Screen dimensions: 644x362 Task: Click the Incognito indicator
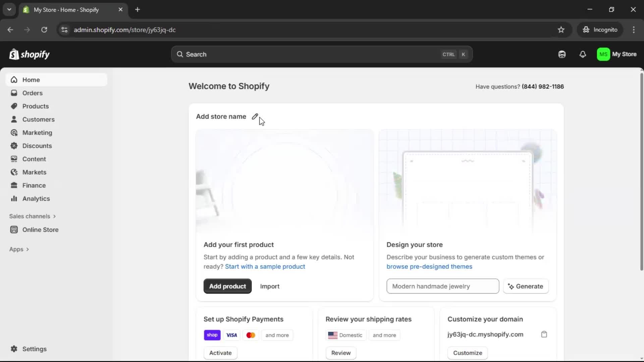pos(600,30)
